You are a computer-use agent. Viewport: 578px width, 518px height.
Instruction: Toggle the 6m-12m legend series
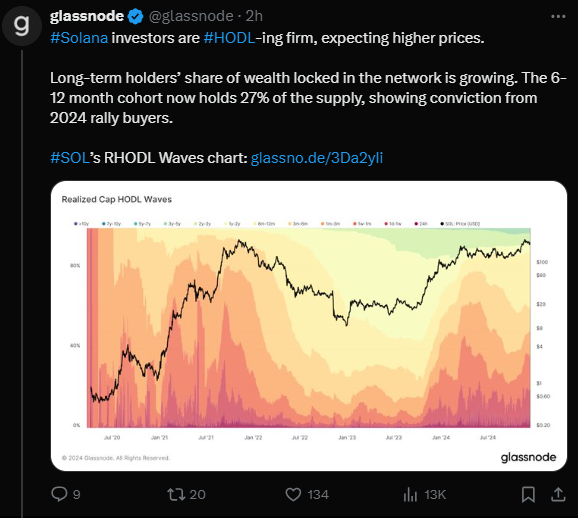pos(264,223)
